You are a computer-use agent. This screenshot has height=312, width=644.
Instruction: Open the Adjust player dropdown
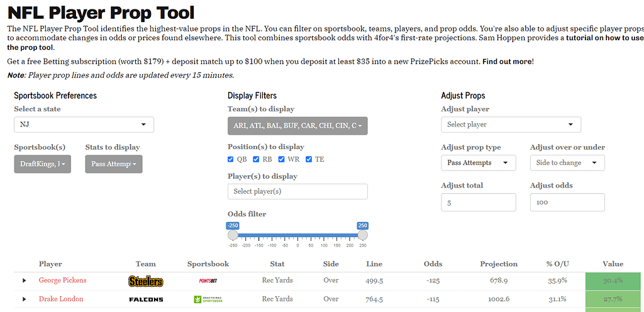coord(511,125)
